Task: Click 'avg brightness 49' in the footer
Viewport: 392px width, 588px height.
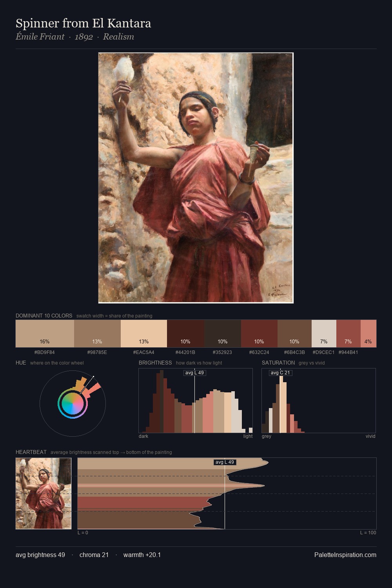Action: [40, 555]
